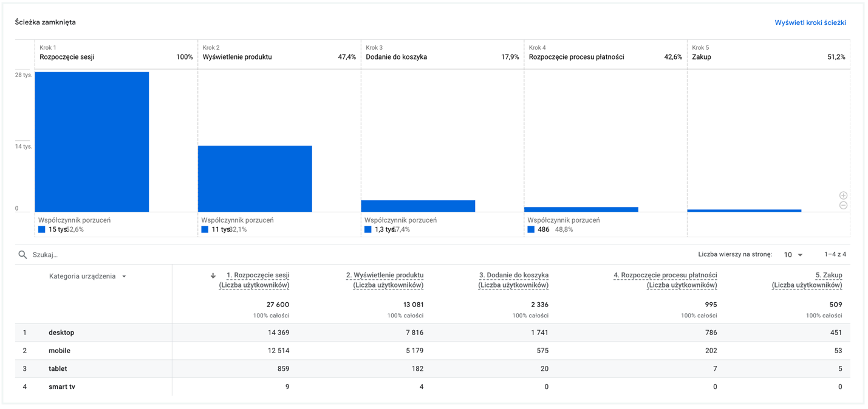Viewport: 868px width, 409px height.
Task: Click the Rozpoczęcie sesji funnel bar
Action: 92,142
